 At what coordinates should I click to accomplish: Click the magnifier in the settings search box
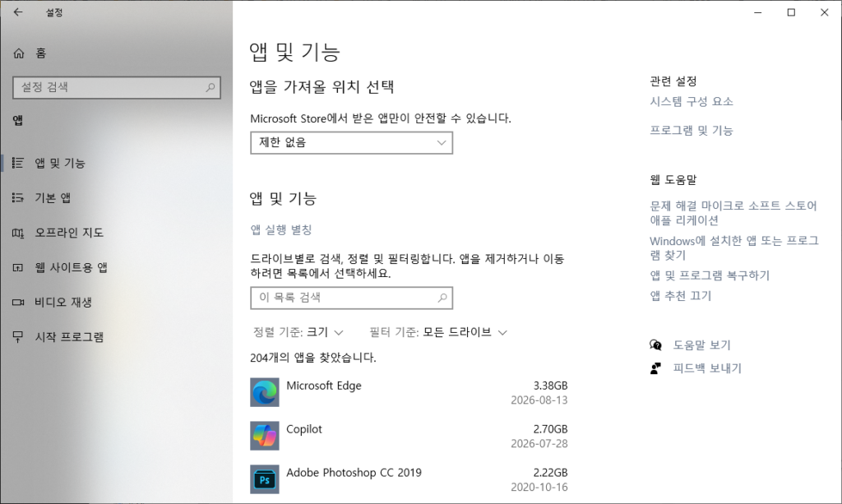click(210, 87)
